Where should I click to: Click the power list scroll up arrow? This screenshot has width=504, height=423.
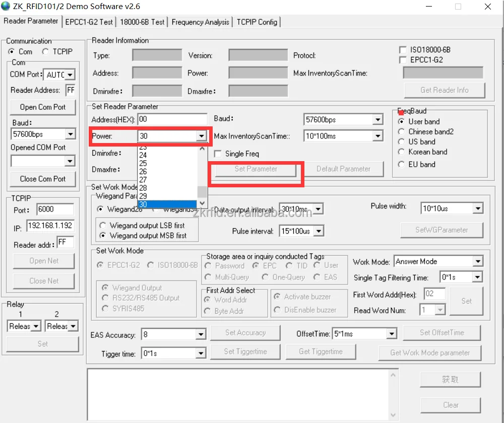202,149
